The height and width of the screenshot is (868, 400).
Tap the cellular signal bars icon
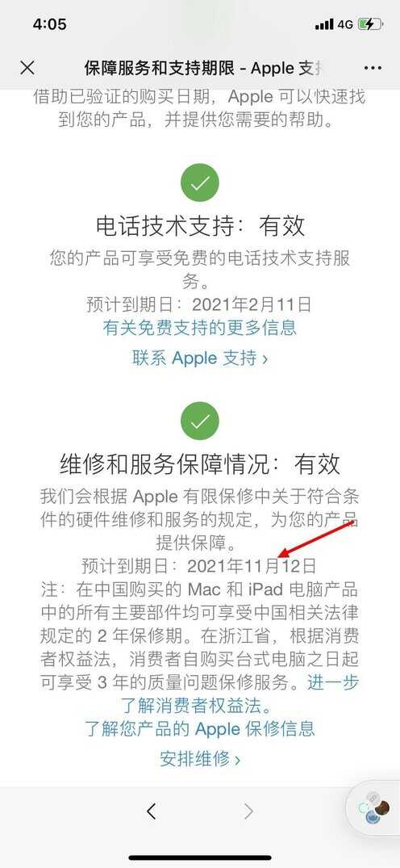[x=324, y=24]
